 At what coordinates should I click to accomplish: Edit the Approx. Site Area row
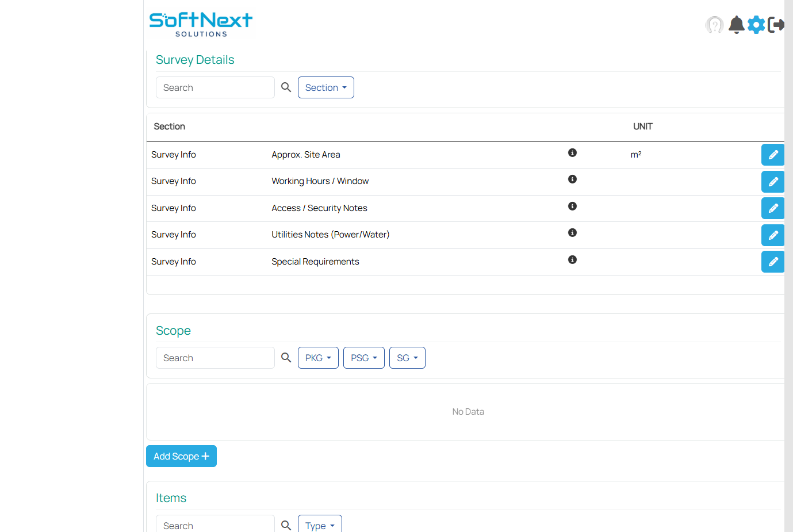(773, 154)
